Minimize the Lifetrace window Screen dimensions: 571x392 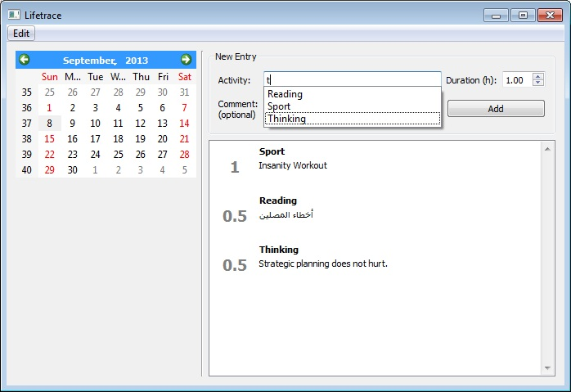click(x=496, y=16)
